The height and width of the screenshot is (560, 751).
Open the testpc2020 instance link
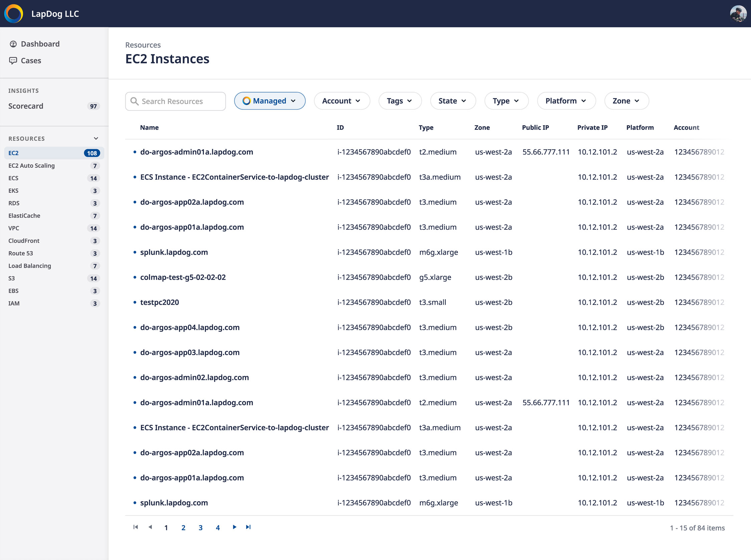(x=159, y=302)
